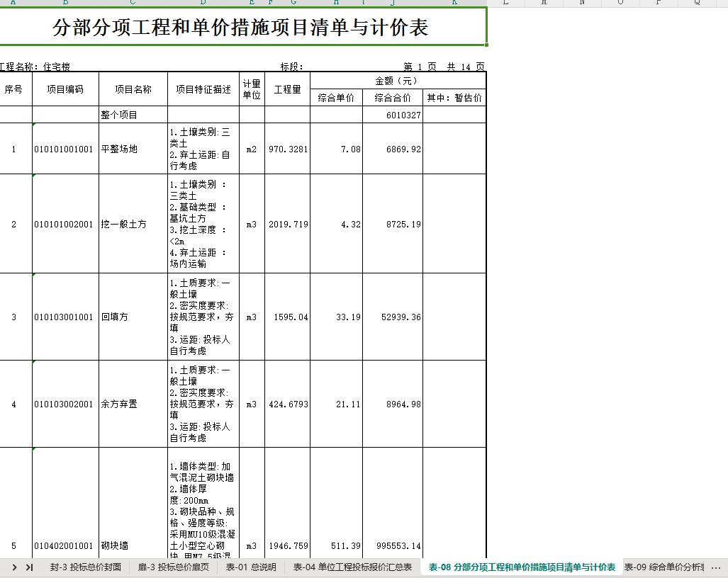Click the 回填方 item name

(x=133, y=317)
